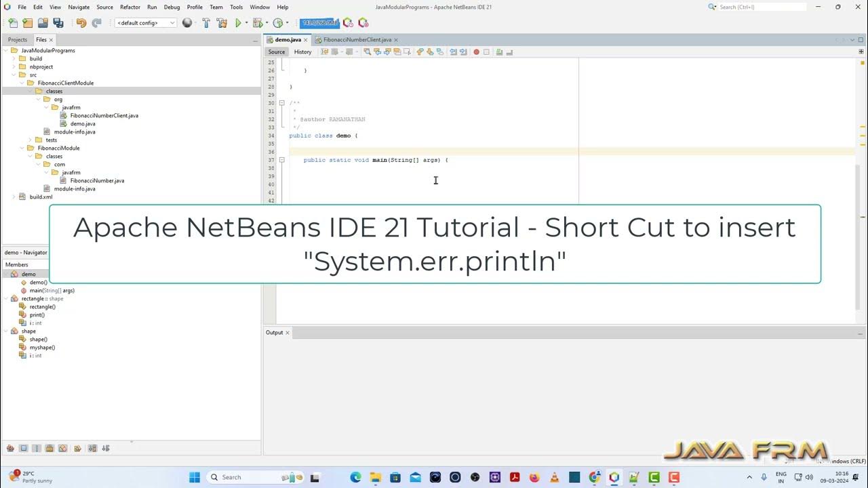Click the Profile Project icon
This screenshot has height=488, width=868.
pos(277,23)
